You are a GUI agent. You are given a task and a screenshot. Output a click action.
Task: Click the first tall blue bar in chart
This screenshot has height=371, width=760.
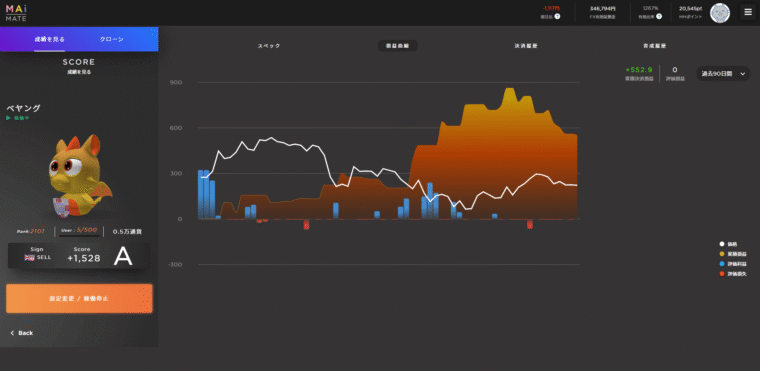point(201,194)
